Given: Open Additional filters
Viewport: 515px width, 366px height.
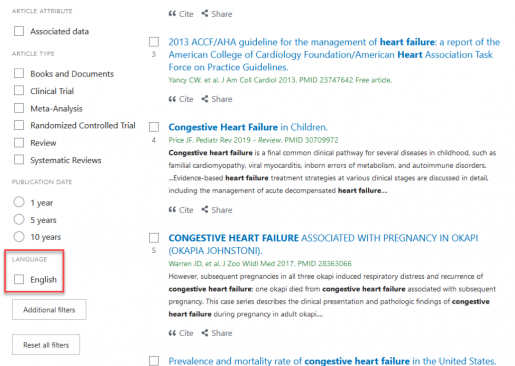Looking at the screenshot, I should click(49, 310).
